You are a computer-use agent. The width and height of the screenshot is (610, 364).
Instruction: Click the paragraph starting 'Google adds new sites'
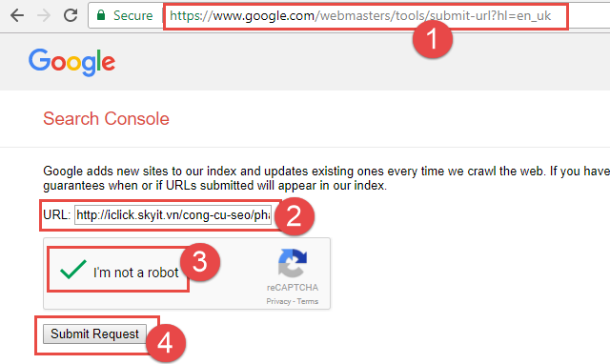(326, 178)
